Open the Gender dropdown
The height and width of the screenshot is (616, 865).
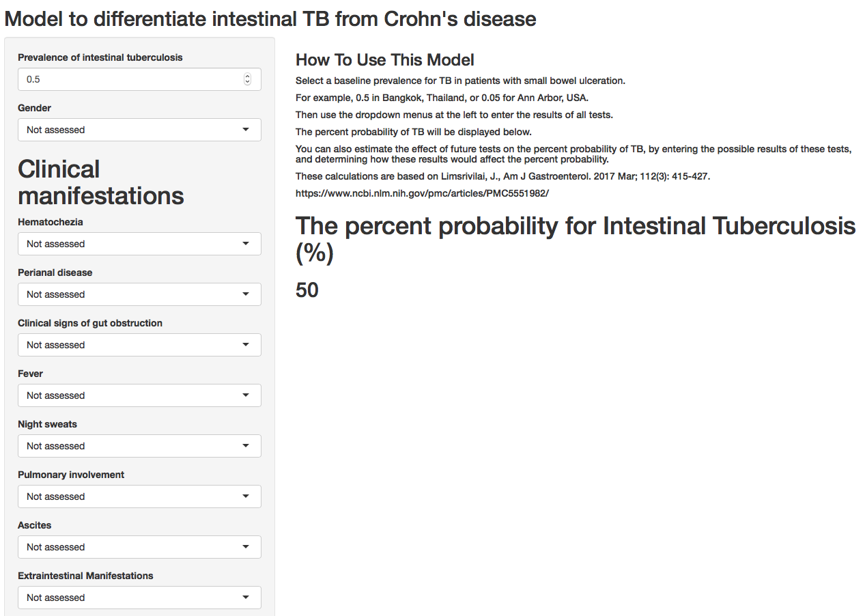tap(139, 130)
